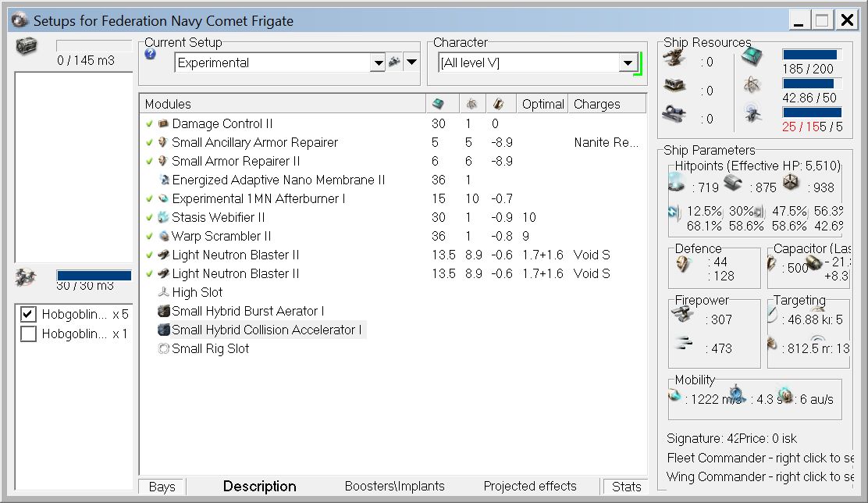Toggle Experimental 1MN Afterburner I checkmark
Viewport: 868px width, 503px height.
pos(149,198)
